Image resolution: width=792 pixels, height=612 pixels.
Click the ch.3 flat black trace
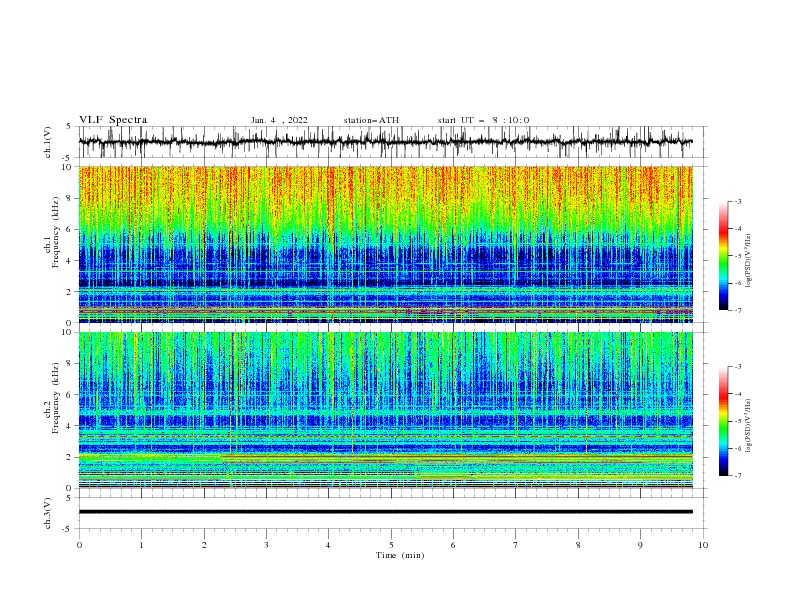tap(385, 512)
